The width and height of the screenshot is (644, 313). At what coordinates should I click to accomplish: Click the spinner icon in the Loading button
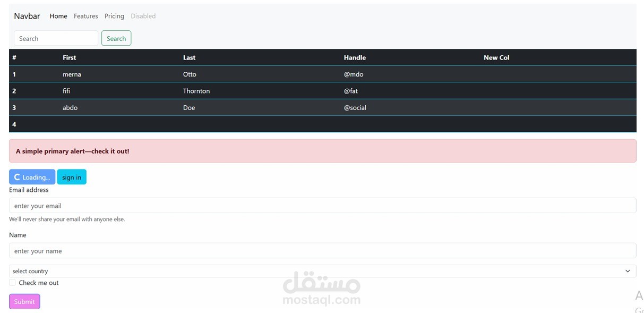(16, 177)
